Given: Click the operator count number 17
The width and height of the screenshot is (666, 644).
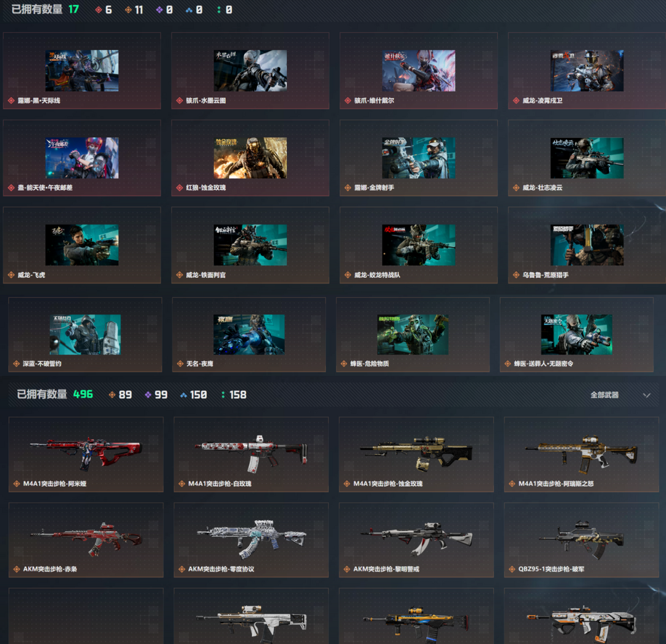Looking at the screenshot, I should click(73, 9).
